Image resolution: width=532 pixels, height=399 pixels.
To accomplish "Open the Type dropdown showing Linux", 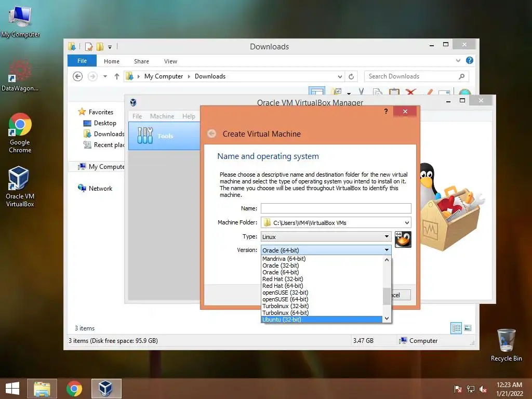I will pyautogui.click(x=326, y=236).
